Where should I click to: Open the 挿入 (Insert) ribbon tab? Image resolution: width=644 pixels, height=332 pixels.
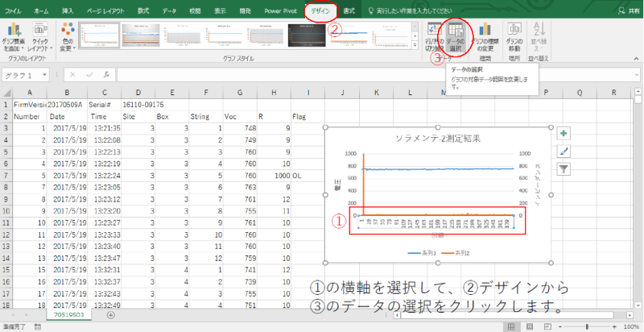[68, 11]
